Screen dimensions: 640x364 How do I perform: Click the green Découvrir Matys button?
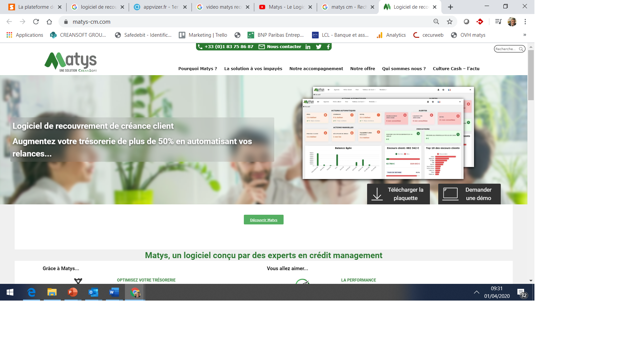click(x=264, y=220)
